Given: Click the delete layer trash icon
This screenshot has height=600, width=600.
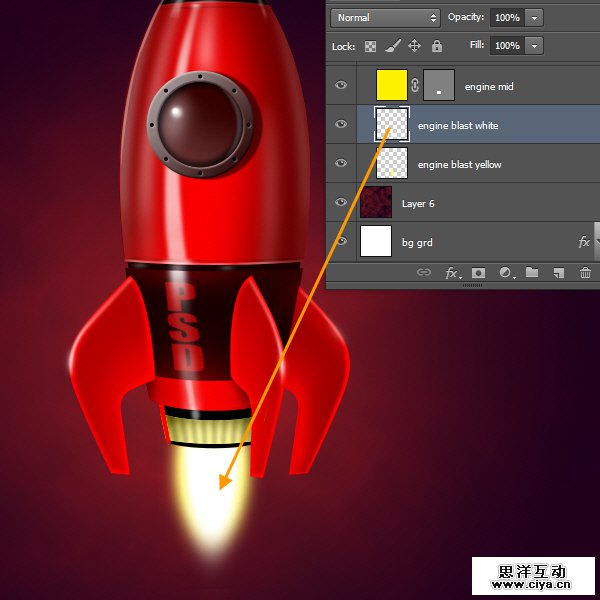Looking at the screenshot, I should [585, 272].
